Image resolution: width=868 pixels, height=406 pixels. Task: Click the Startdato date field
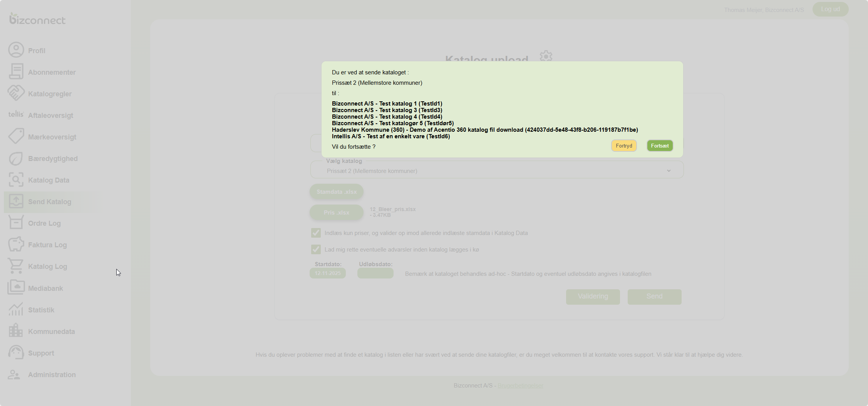tap(328, 273)
